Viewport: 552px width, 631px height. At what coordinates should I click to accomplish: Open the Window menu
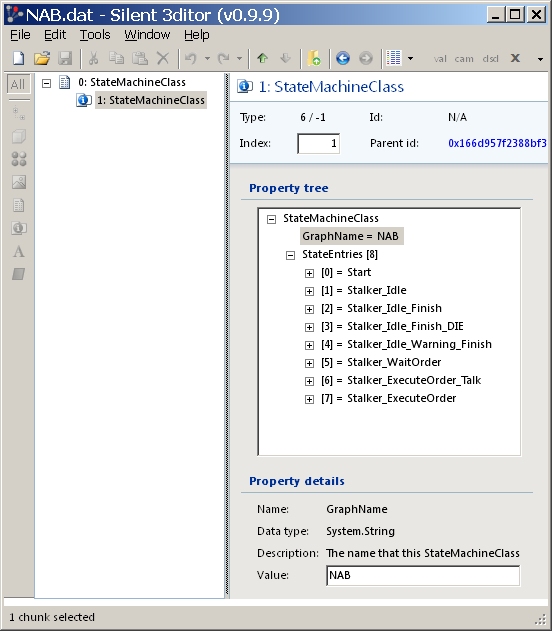click(147, 35)
